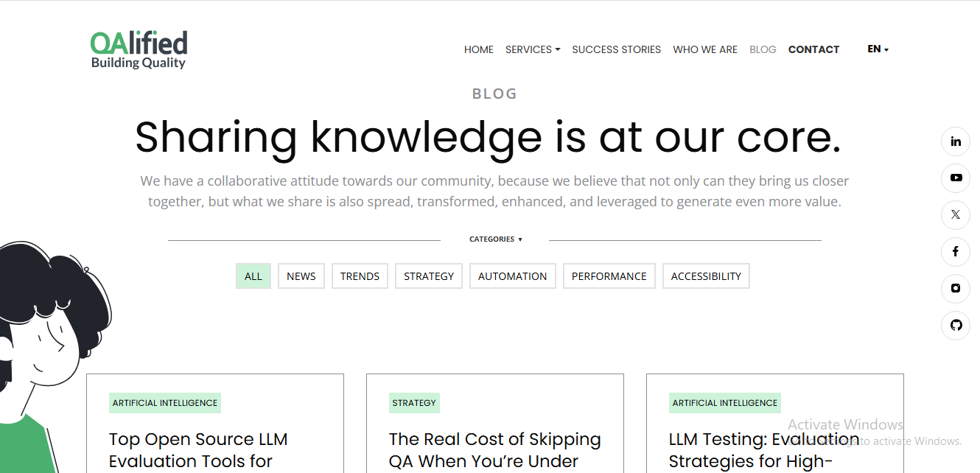
Task: Open the YouTube social icon
Action: (956, 178)
